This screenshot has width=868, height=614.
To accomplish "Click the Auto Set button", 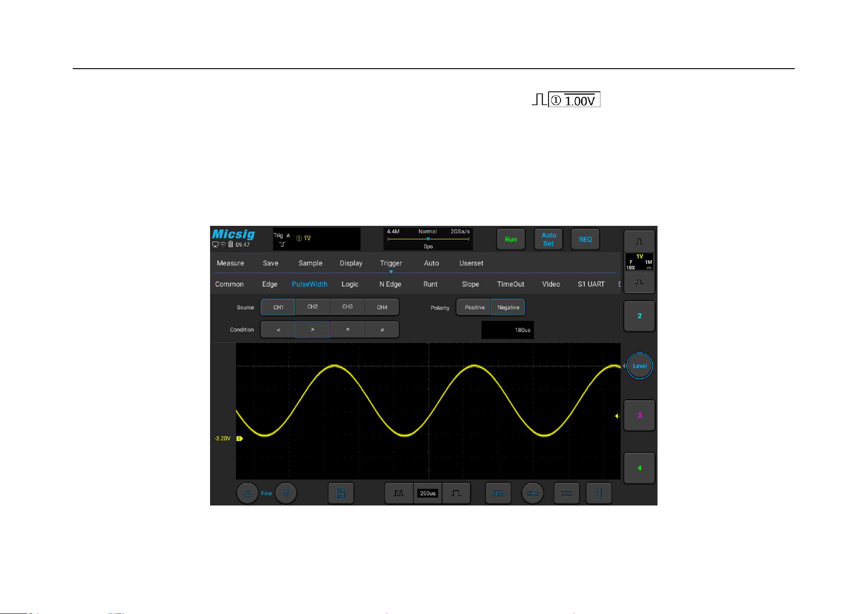I will [x=549, y=239].
